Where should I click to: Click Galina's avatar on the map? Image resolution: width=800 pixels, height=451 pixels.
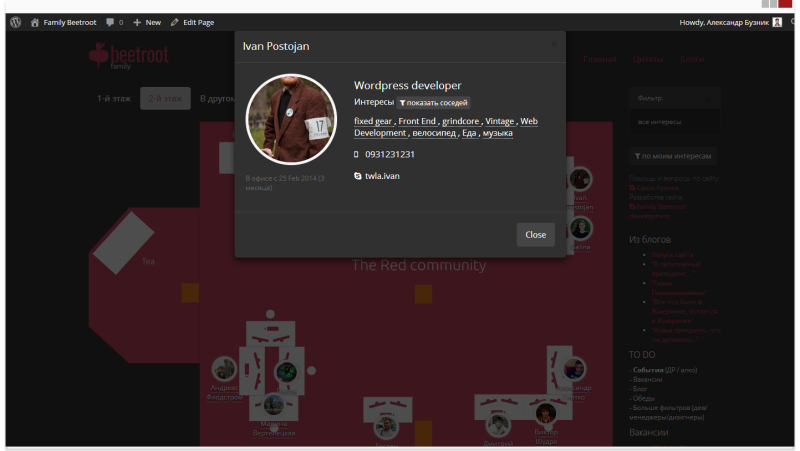click(581, 229)
